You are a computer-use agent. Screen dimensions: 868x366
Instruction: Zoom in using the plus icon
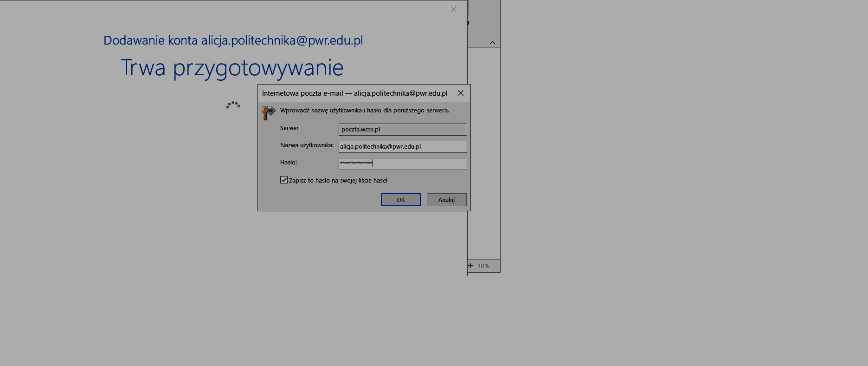pyautogui.click(x=470, y=266)
